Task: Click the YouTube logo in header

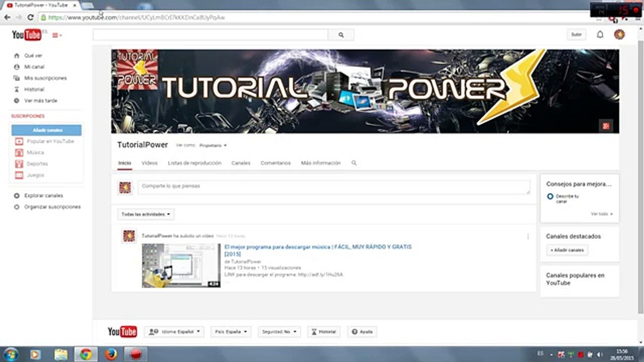Action: 26,35
